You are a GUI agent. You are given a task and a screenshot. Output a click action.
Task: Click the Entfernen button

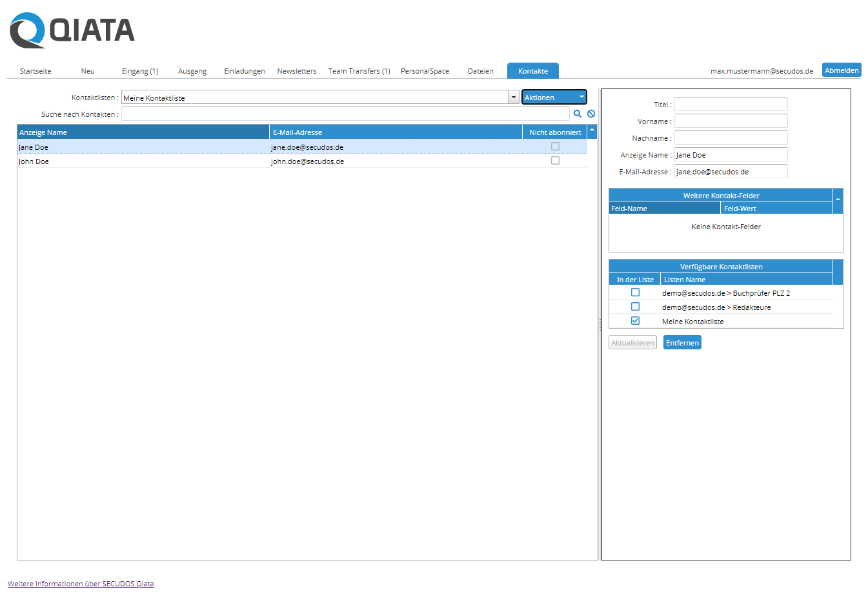(682, 343)
